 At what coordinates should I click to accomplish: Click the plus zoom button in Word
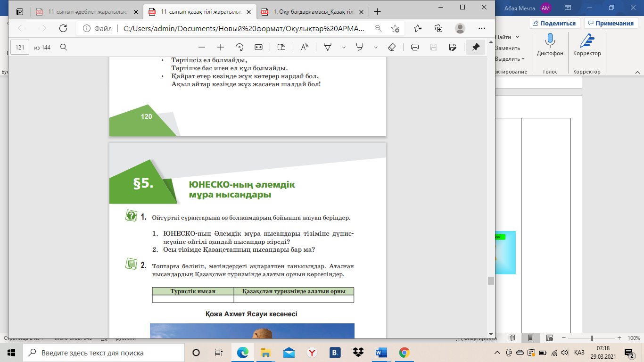coord(618,338)
